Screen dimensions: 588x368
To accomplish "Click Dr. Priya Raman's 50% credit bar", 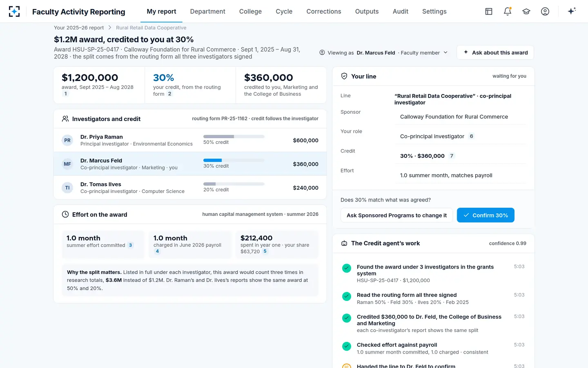I will pos(234,137).
